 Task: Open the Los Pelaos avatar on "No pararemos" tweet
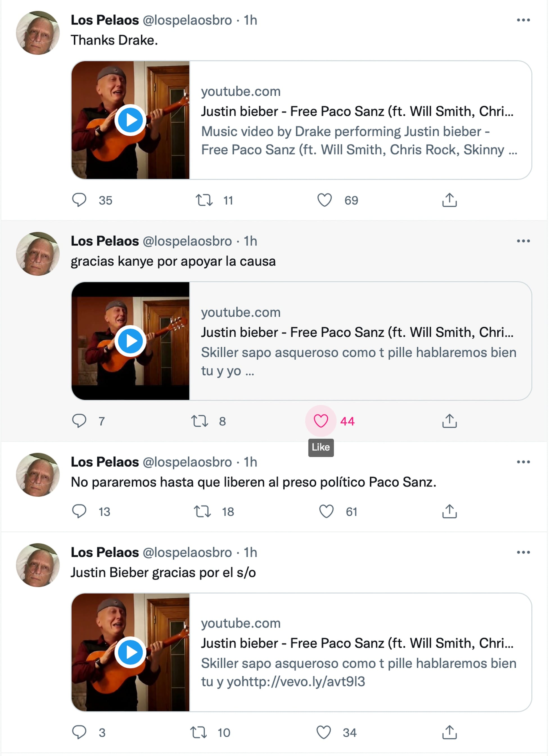click(x=38, y=475)
